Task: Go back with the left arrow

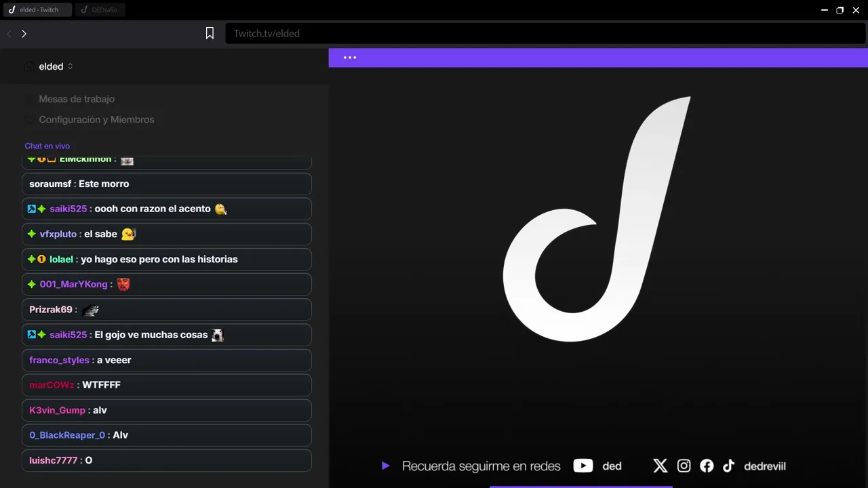Action: [9, 34]
